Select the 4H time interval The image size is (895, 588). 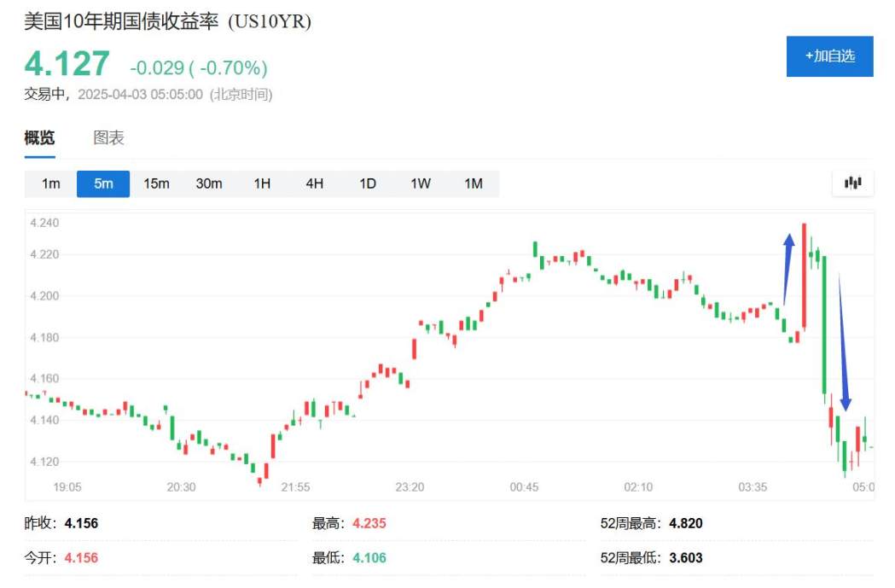point(315,183)
